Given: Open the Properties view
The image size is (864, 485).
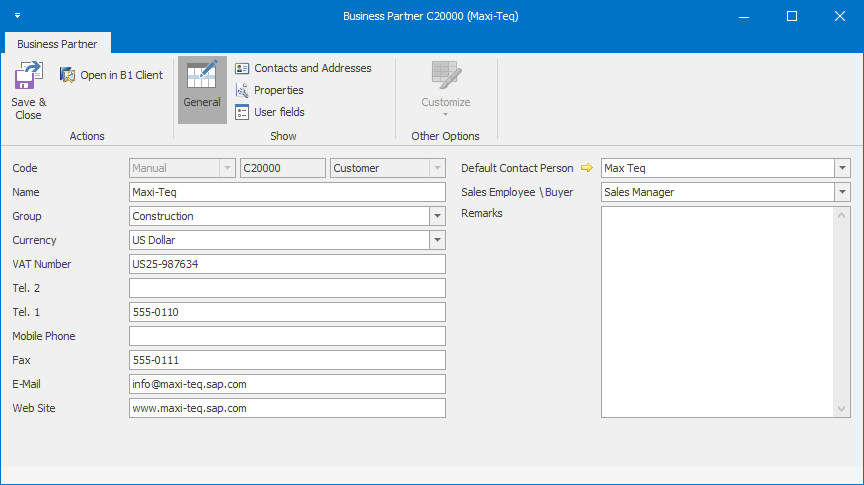Looking at the screenshot, I should point(269,90).
